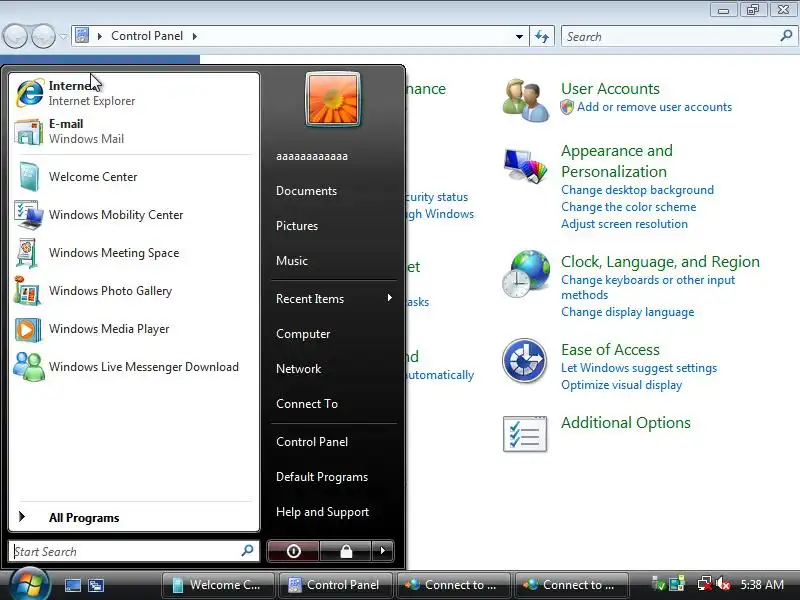Click Show Desktop quick launch icon
The width and height of the screenshot is (800, 600).
point(73,585)
